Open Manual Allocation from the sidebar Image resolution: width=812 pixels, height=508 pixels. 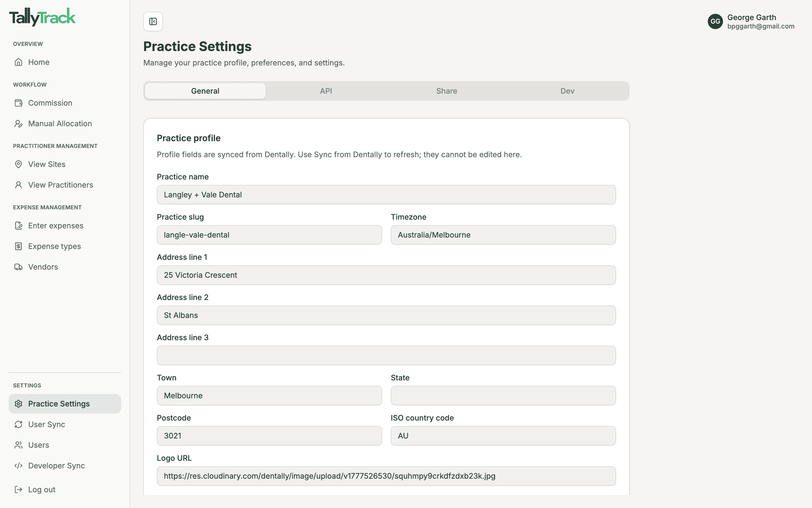[x=65, y=124]
